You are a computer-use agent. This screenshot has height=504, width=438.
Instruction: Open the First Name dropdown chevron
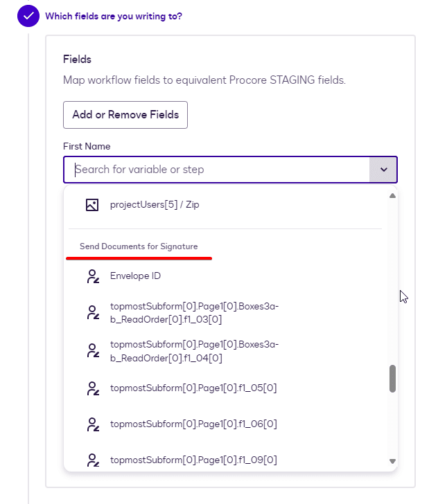(383, 170)
